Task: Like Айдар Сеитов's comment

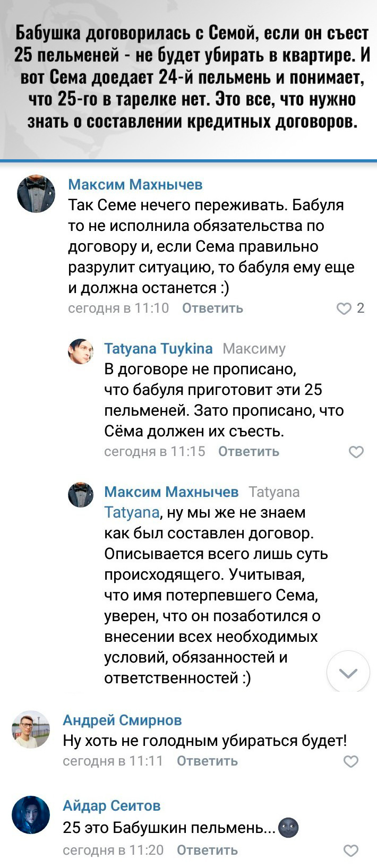Action: point(351,850)
